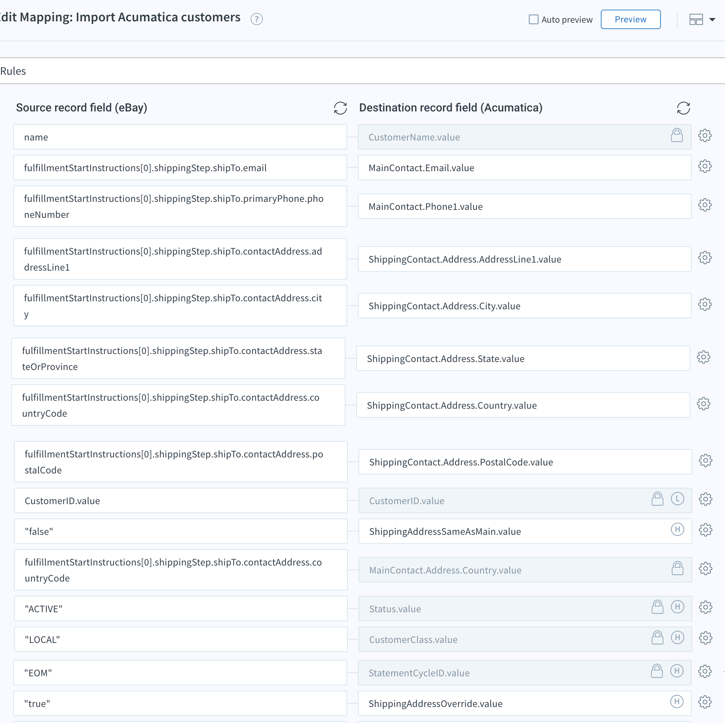Open settings gear for MainContact.Email.value

click(x=705, y=166)
